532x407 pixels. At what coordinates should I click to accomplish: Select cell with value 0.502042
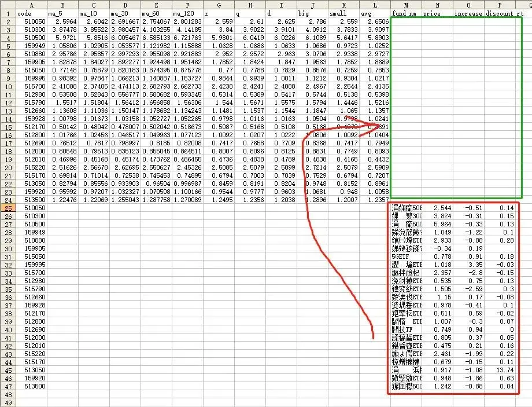[x=156, y=127]
